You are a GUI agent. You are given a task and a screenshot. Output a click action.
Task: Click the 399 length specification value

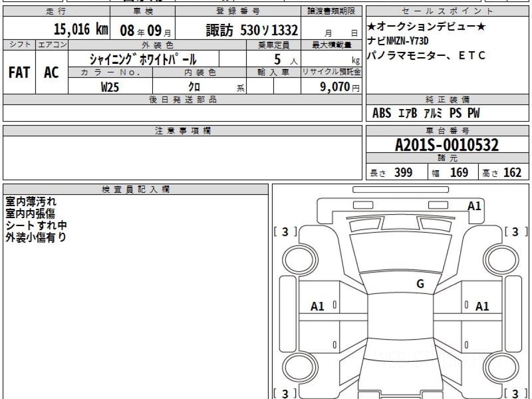[x=403, y=172]
